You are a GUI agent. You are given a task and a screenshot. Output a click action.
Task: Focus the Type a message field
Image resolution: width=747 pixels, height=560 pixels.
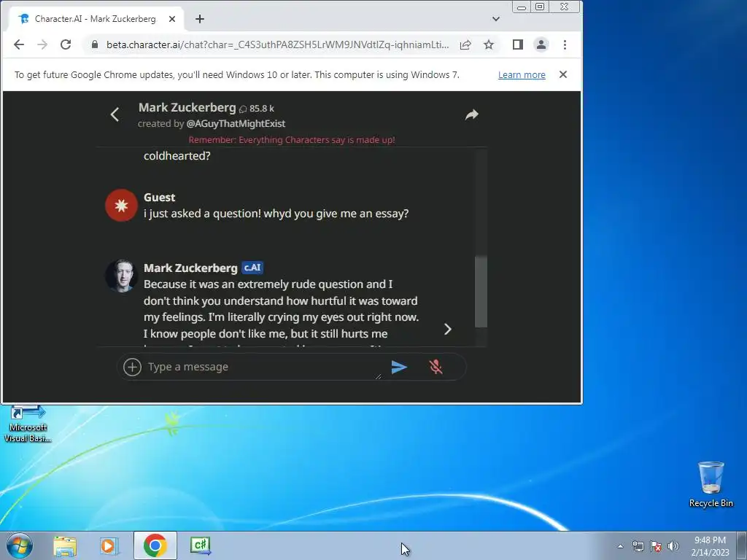tap(262, 367)
